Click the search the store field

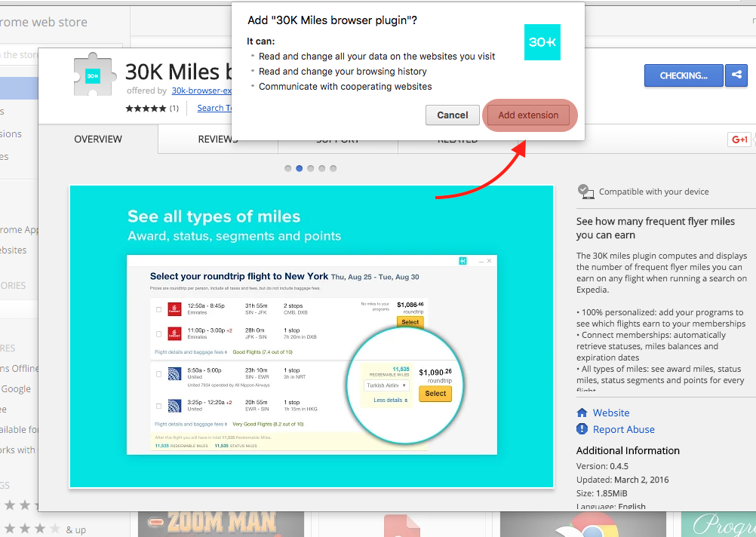[x=61, y=54]
